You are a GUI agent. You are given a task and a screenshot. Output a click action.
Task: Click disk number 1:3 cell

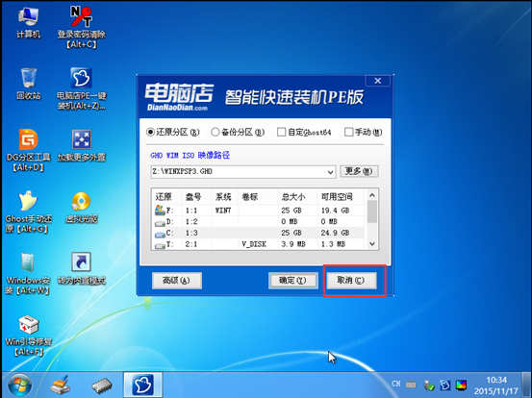click(191, 233)
